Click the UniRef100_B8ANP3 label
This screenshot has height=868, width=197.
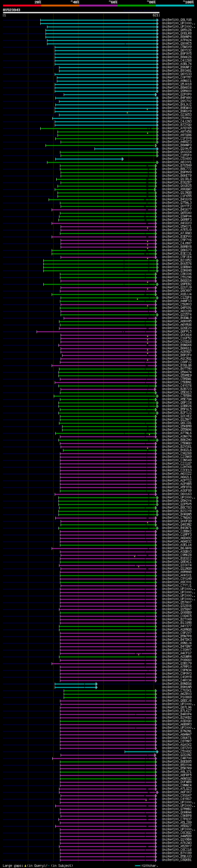176,145
